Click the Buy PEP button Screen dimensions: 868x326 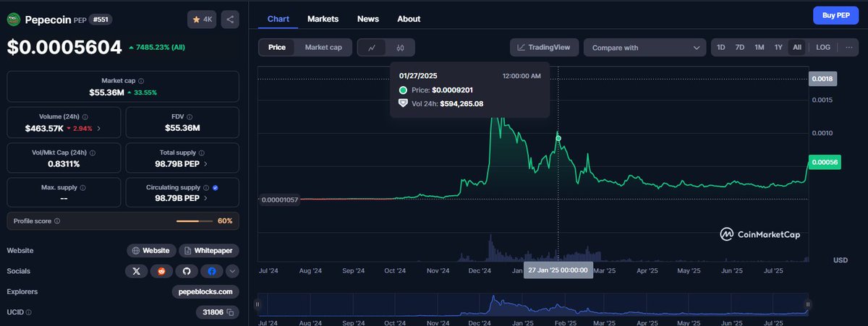pos(835,15)
